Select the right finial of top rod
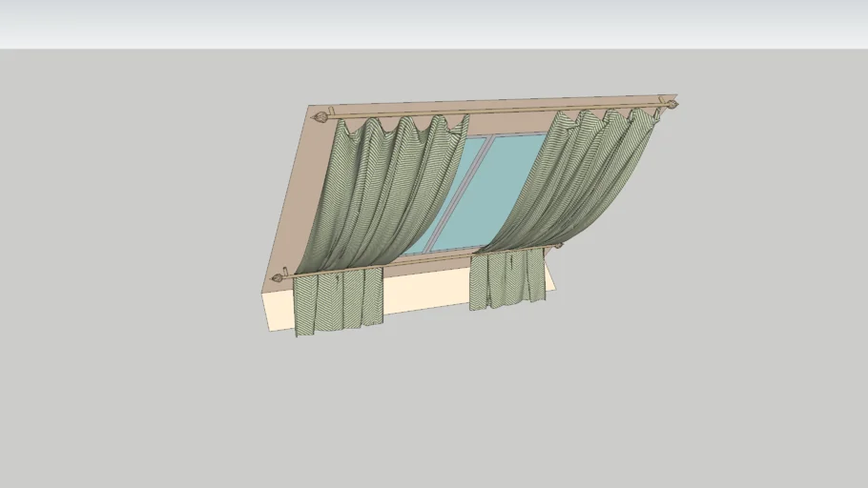Viewport: 868px width, 488px height. click(671, 103)
